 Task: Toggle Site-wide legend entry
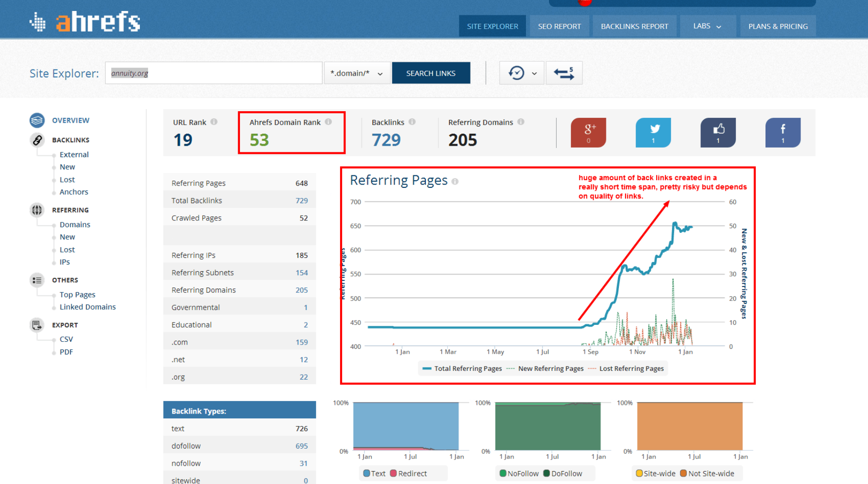point(655,473)
